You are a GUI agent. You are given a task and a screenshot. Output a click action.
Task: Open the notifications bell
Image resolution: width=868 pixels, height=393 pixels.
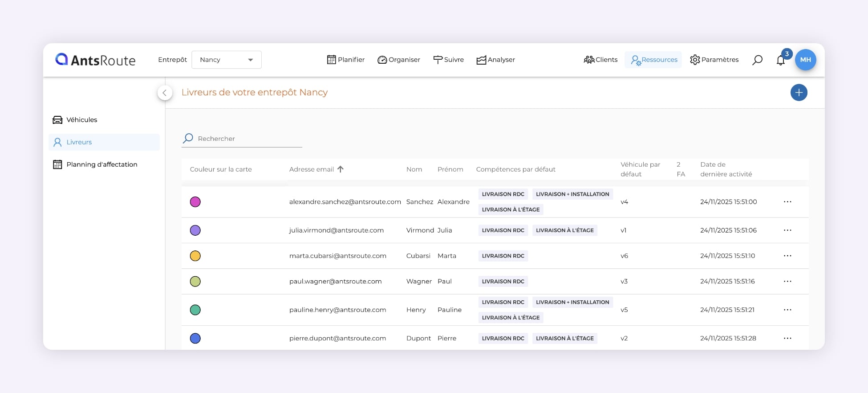click(781, 60)
